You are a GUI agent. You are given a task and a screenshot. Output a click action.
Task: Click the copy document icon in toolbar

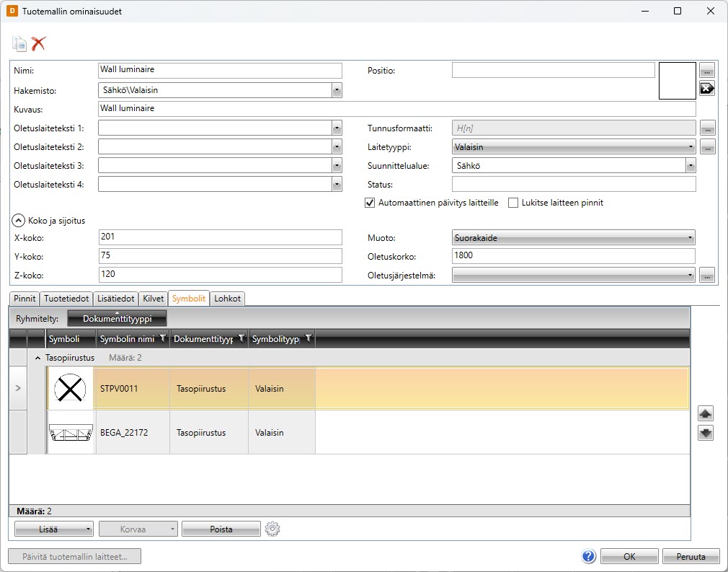pos(19,44)
